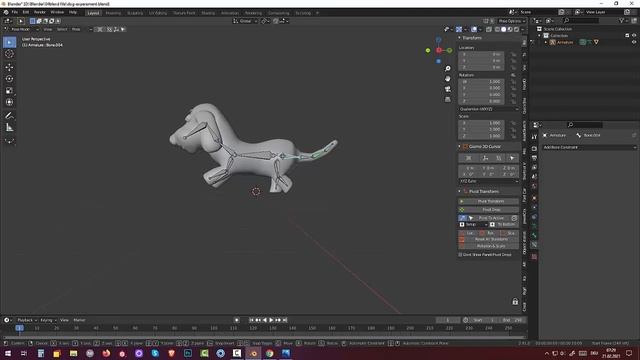Open the Bone properties tab icon
The image size is (640, 360).
point(534,235)
